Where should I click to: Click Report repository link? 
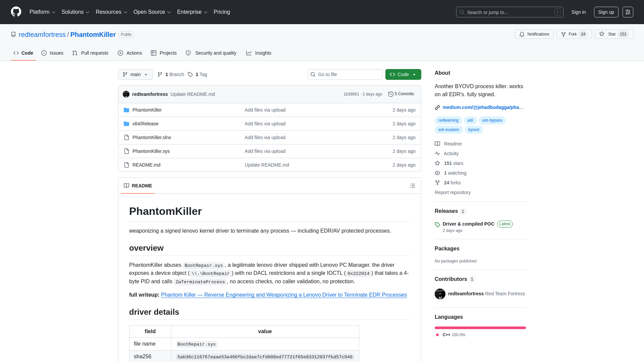[452, 192]
